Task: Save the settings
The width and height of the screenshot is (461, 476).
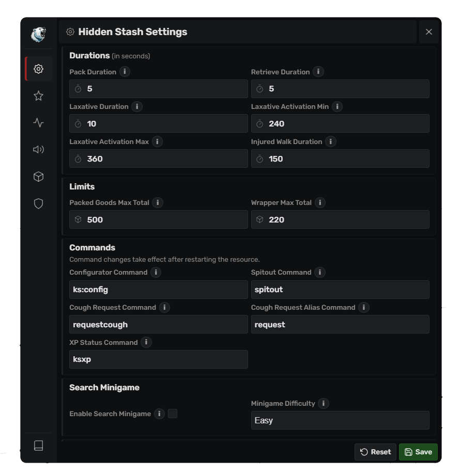Action: point(418,452)
